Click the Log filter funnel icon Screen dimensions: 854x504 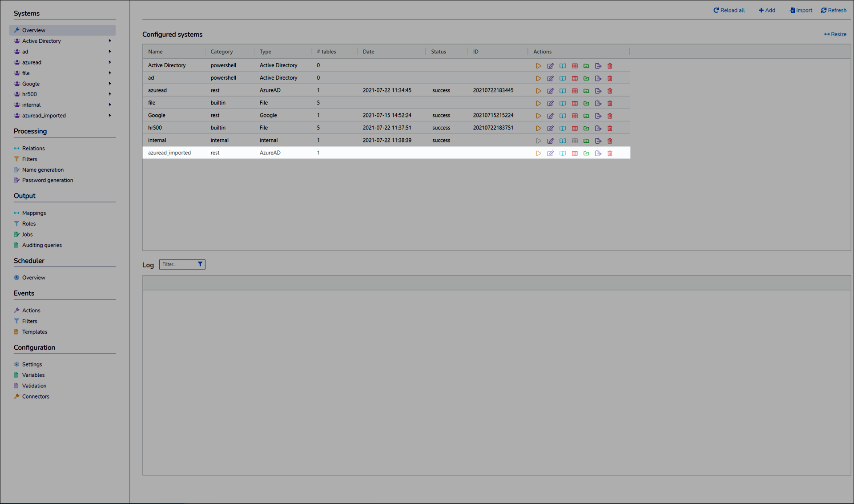point(200,264)
